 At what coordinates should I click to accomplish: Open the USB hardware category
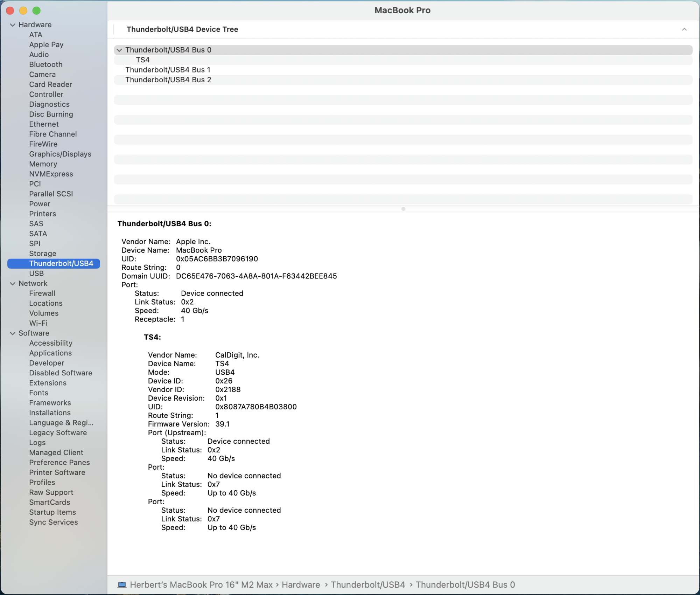36,274
